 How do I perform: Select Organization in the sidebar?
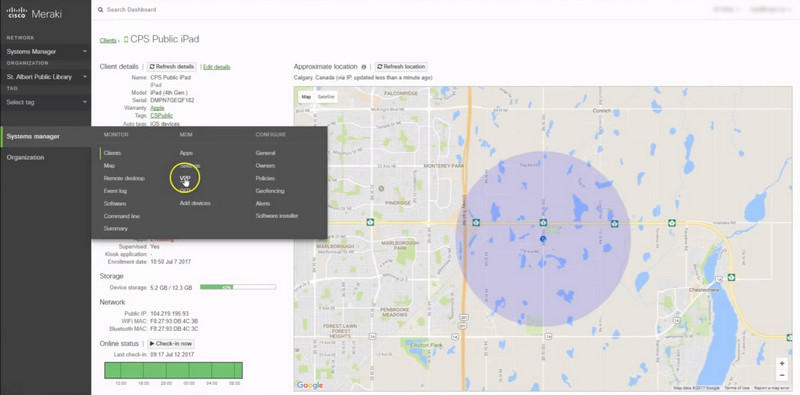coord(26,158)
